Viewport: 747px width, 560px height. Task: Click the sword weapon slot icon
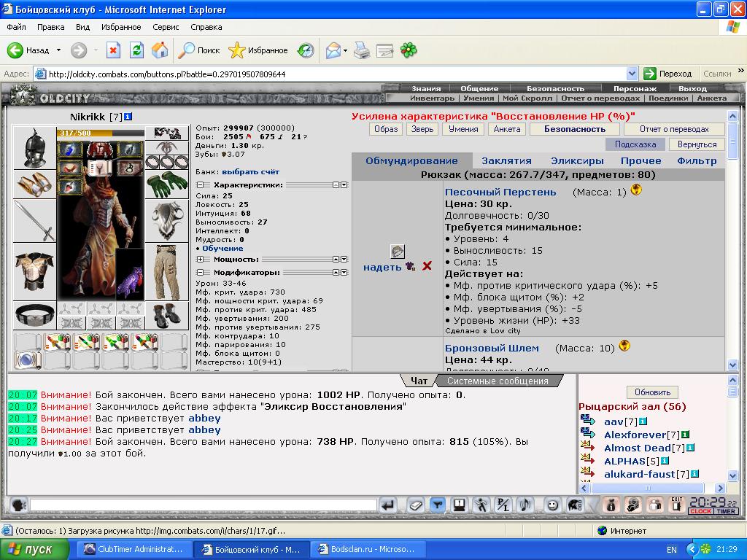tap(35, 221)
